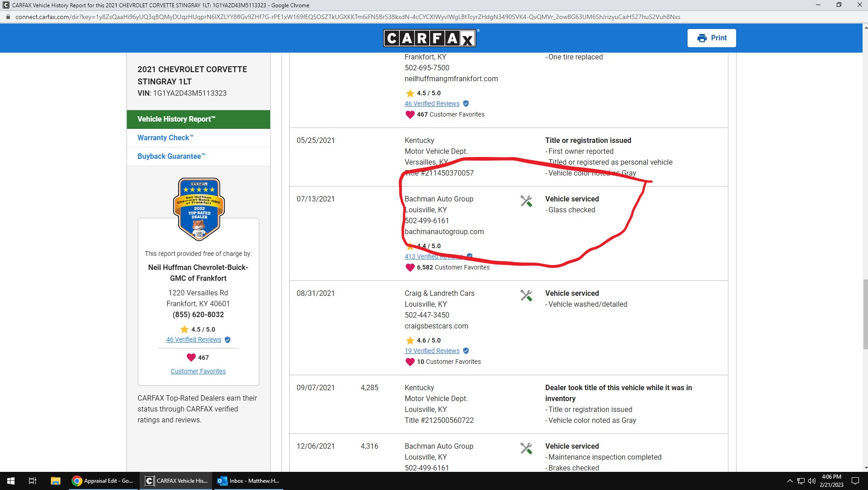Click the wrench icon for 12/06/2021 service
868x490 pixels.
[526, 448]
